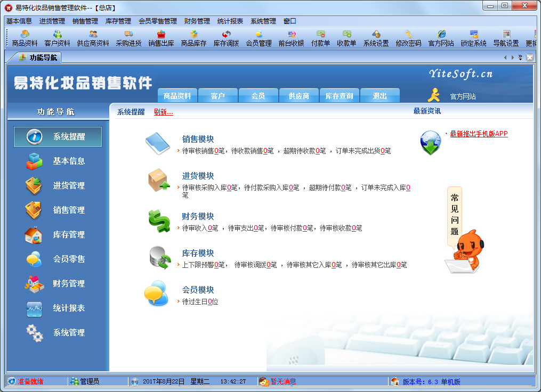Open the 库存模块 heading

(x=198, y=253)
